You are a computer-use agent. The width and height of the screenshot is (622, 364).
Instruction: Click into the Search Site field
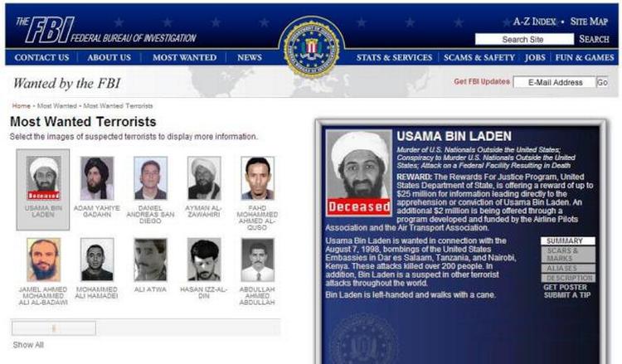[524, 39]
